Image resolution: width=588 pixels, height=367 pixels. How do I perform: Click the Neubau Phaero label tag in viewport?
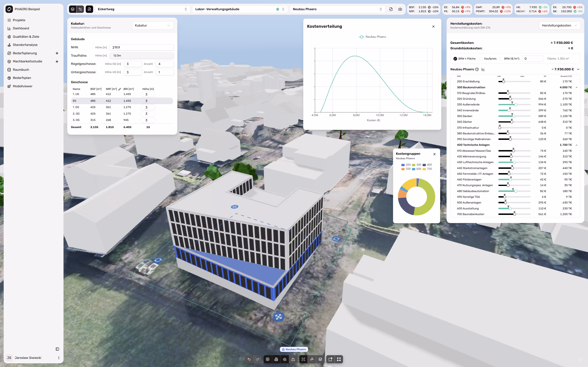294,349
